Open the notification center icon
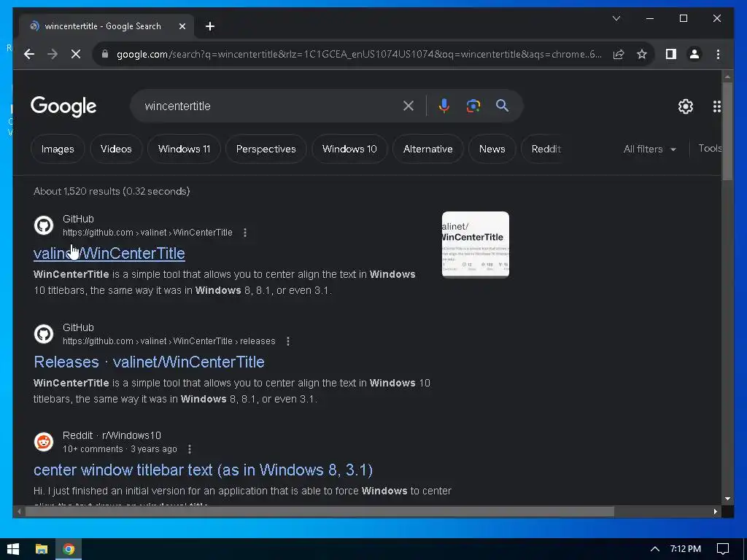The image size is (747, 560). click(723, 549)
